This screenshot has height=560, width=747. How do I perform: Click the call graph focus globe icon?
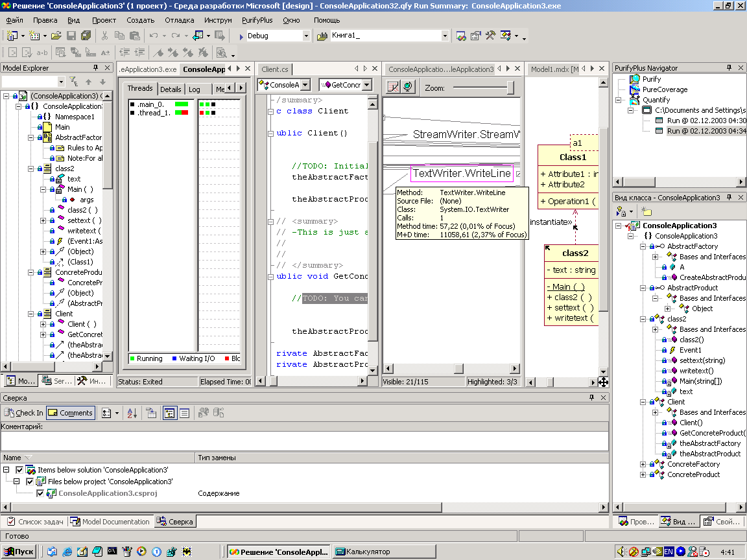click(x=408, y=87)
